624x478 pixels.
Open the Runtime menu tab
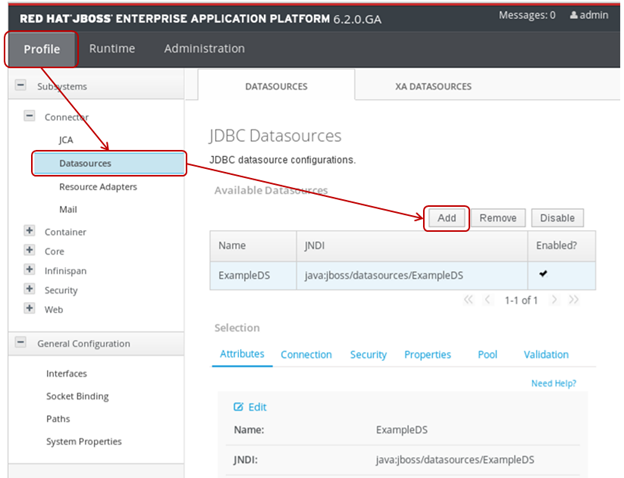coord(112,48)
